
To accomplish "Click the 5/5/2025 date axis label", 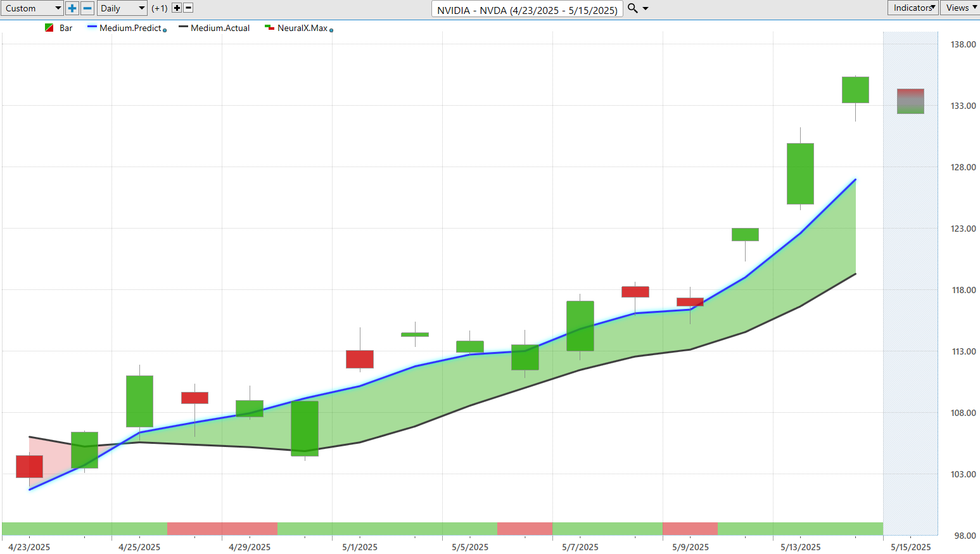I will [x=470, y=547].
